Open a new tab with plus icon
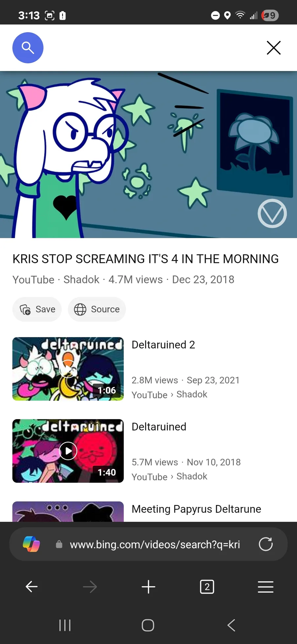The width and height of the screenshot is (297, 644). coord(148,587)
